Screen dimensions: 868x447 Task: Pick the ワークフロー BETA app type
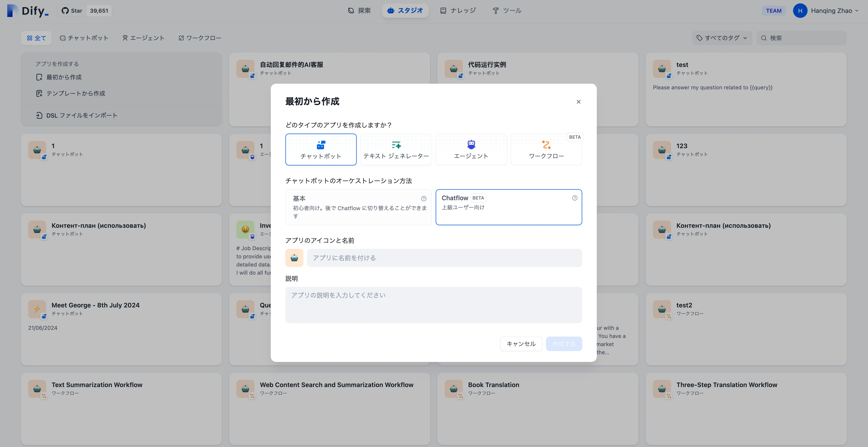coord(546,150)
